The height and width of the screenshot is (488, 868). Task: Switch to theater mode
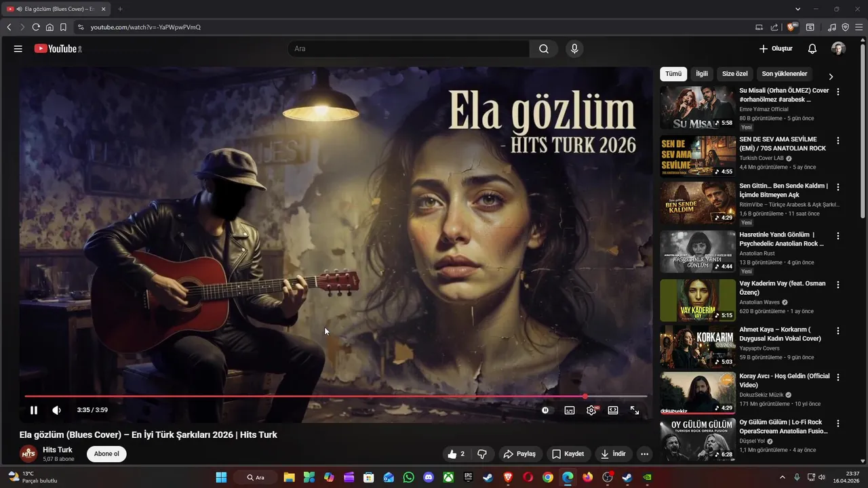(x=613, y=410)
